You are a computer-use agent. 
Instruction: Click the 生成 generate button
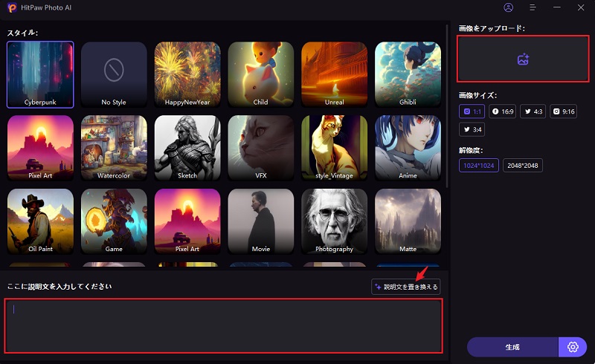pyautogui.click(x=512, y=347)
